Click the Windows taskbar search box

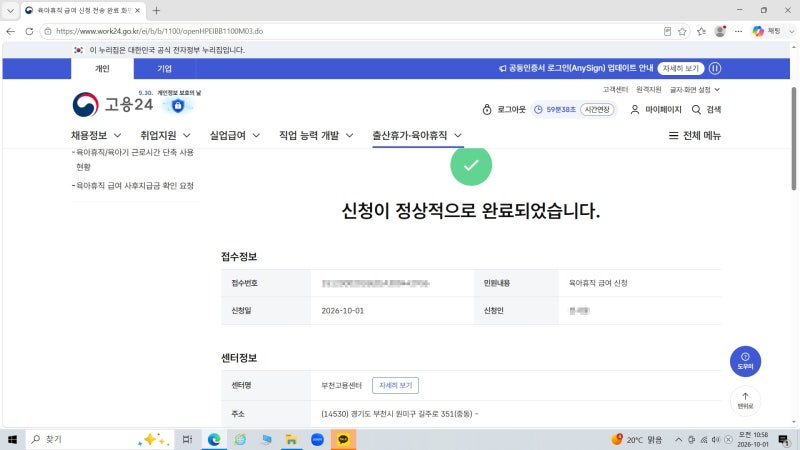click(x=99, y=439)
